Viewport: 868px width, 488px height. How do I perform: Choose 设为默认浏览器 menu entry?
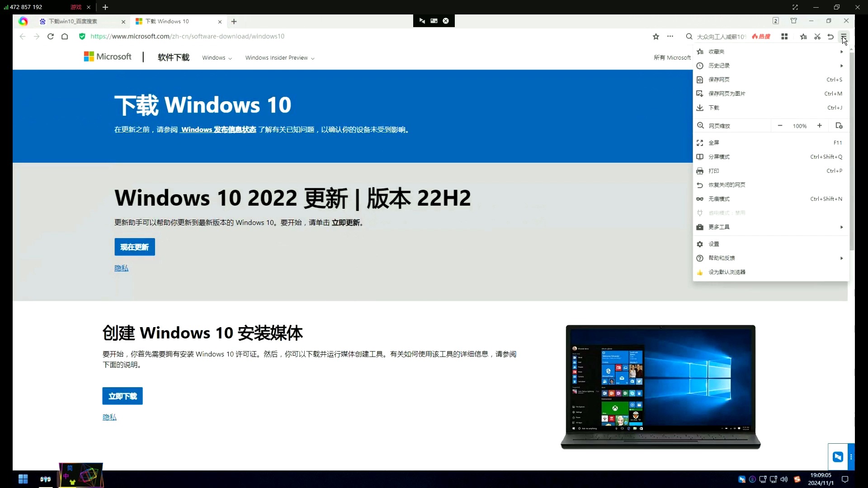pyautogui.click(x=771, y=272)
